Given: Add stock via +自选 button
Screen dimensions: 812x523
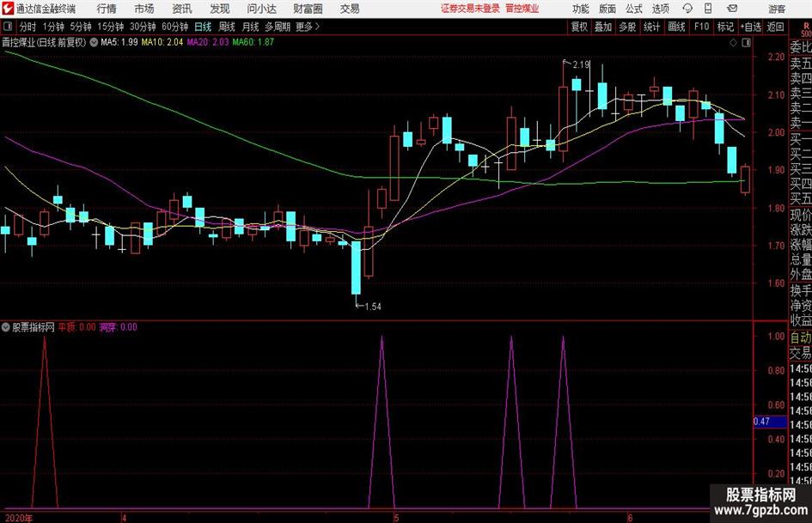Looking at the screenshot, I should coord(751,27).
